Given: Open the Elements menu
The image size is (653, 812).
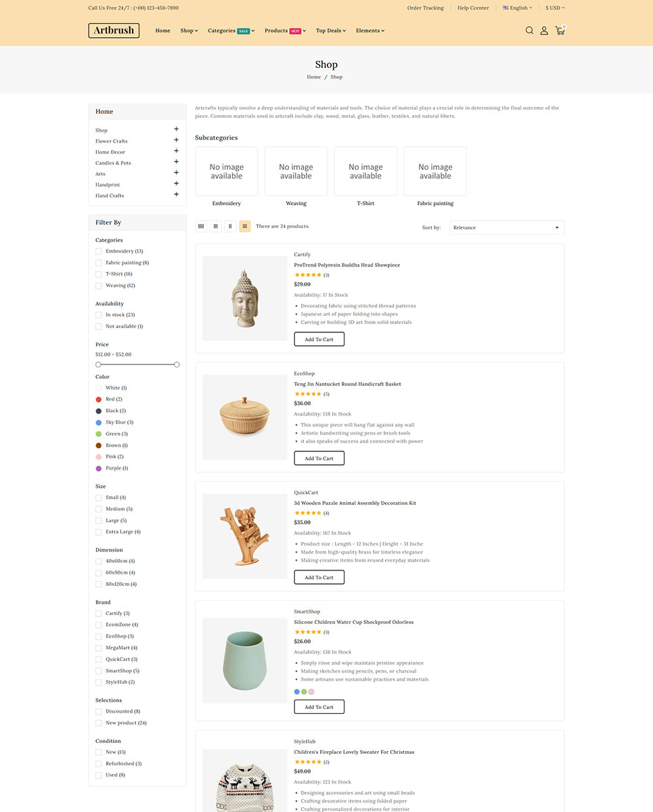Looking at the screenshot, I should [369, 30].
